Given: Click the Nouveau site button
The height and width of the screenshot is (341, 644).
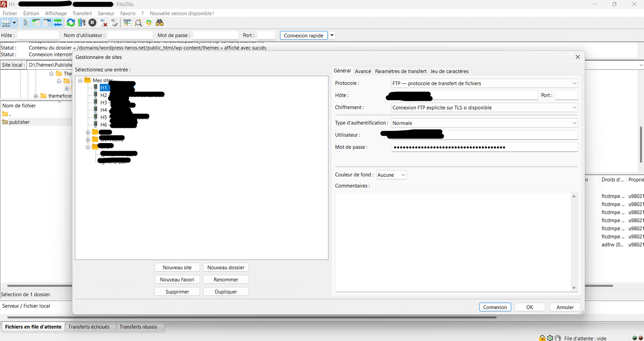Looking at the screenshot, I should (x=177, y=268).
